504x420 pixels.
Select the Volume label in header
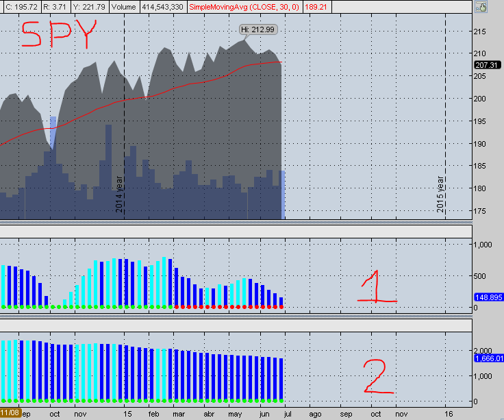(124, 7)
